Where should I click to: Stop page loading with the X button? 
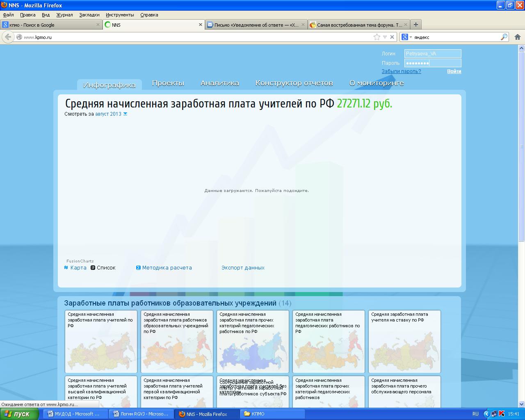click(x=392, y=37)
